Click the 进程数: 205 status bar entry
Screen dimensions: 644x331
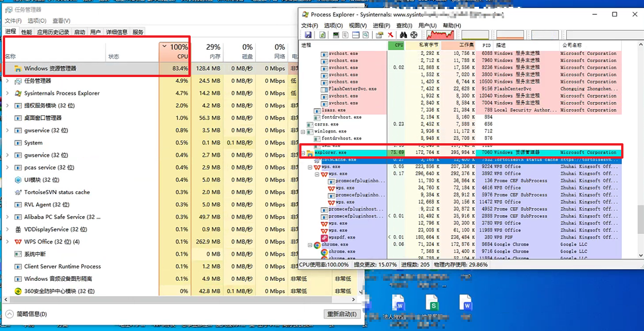[x=415, y=265]
